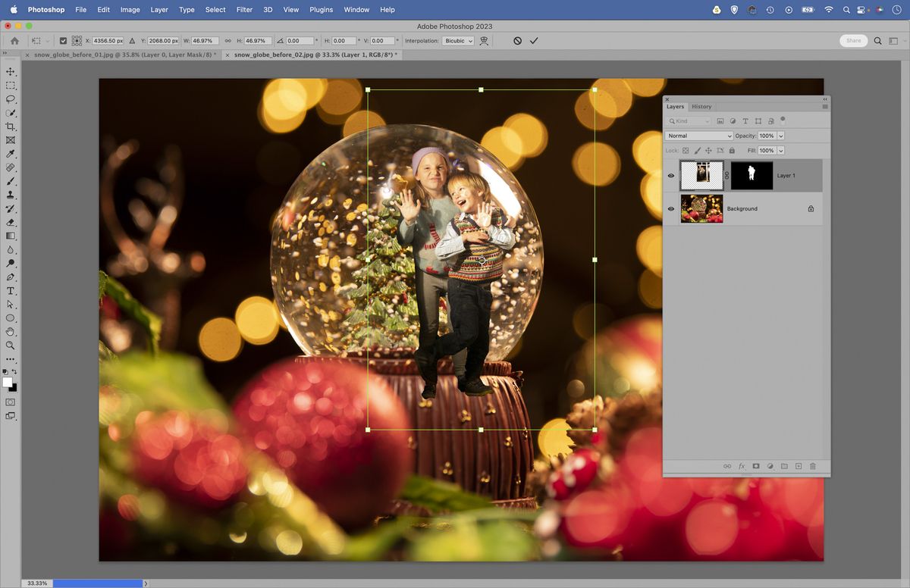This screenshot has width=910, height=588.
Task: Open the Bicubic interpolation dropdown
Action: (457, 41)
